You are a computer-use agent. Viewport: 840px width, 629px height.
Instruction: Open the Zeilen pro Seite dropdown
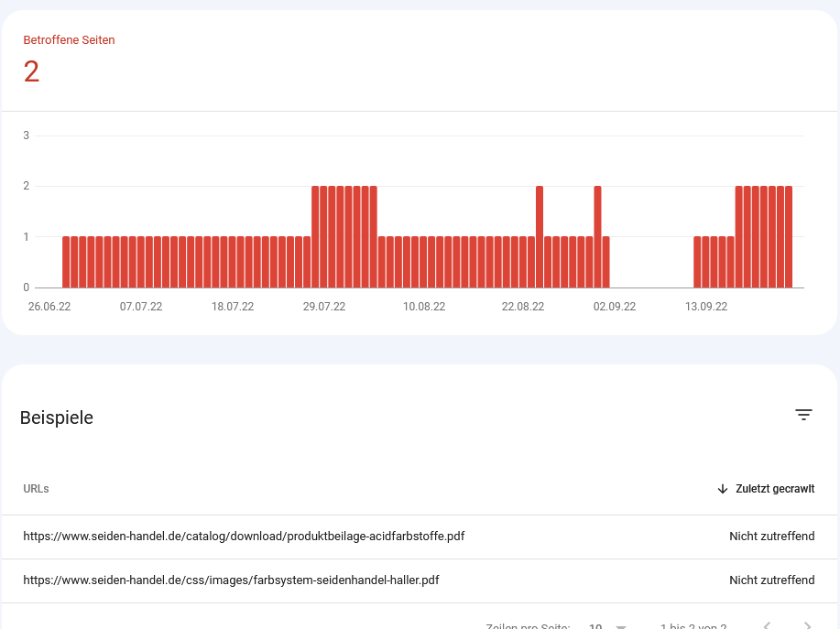pyautogui.click(x=607, y=626)
